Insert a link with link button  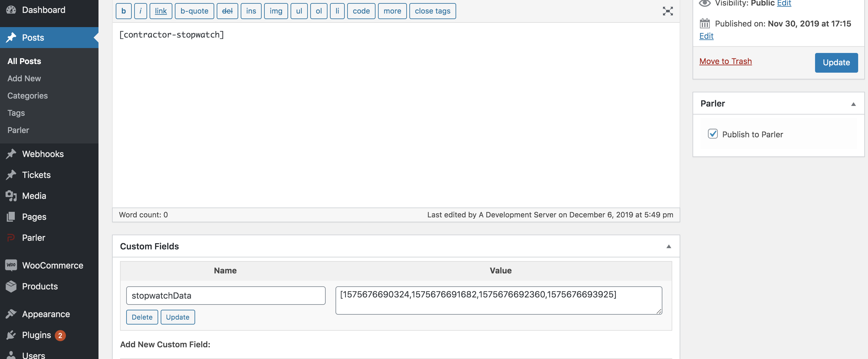pos(161,11)
